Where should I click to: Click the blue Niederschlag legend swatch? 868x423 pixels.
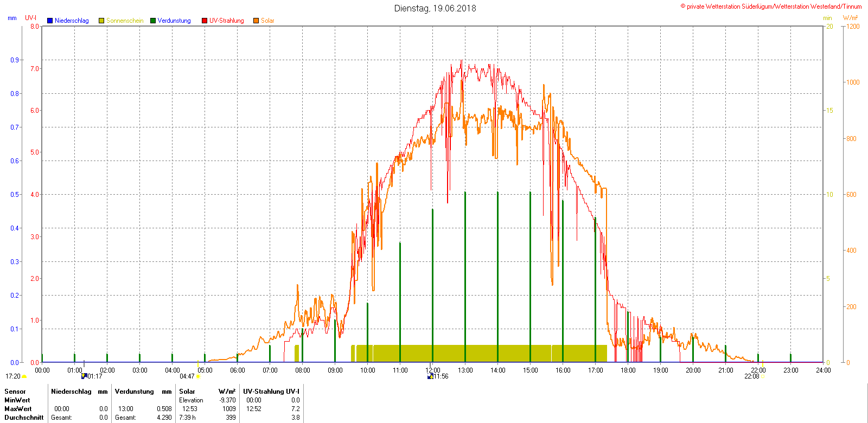(50, 21)
